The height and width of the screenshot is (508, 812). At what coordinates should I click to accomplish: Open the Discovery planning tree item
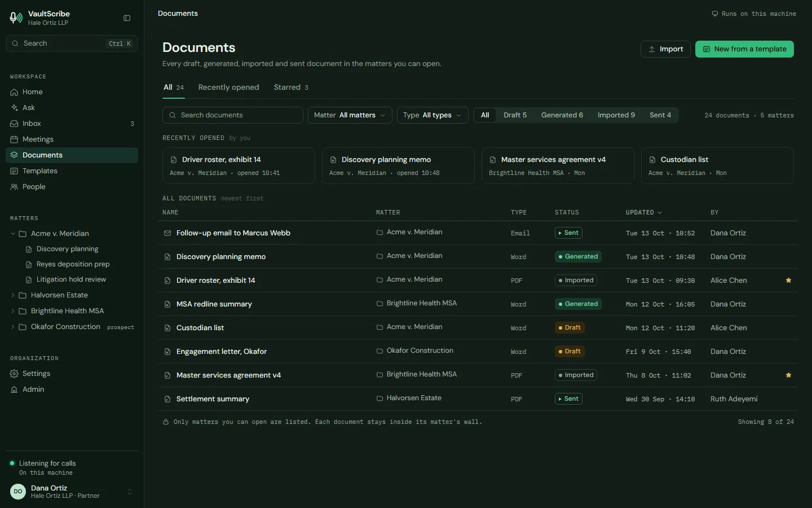68,249
